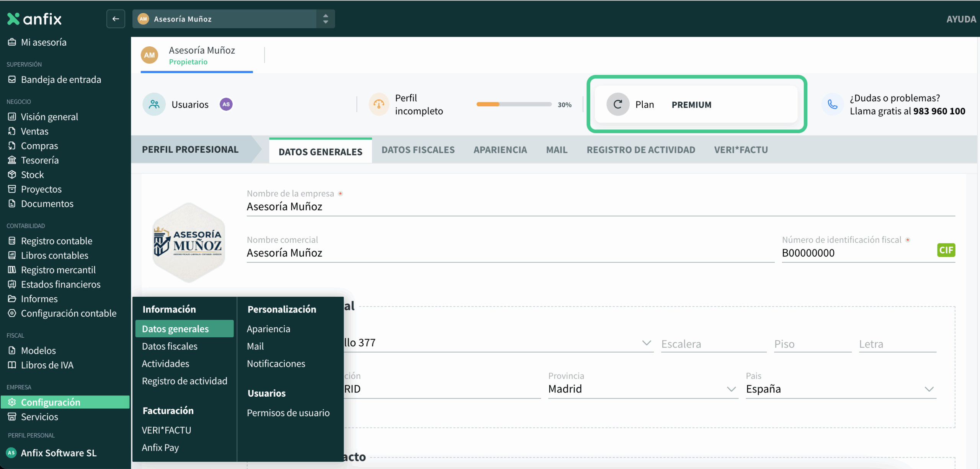The height and width of the screenshot is (469, 980).
Task: Expand the País España dropdown
Action: click(x=928, y=389)
